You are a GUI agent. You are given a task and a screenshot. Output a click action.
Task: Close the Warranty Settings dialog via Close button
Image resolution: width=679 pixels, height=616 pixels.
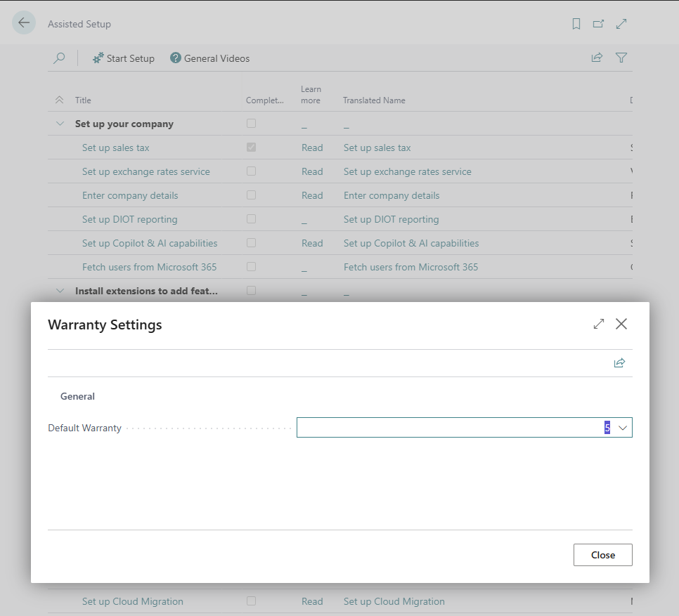pos(602,554)
